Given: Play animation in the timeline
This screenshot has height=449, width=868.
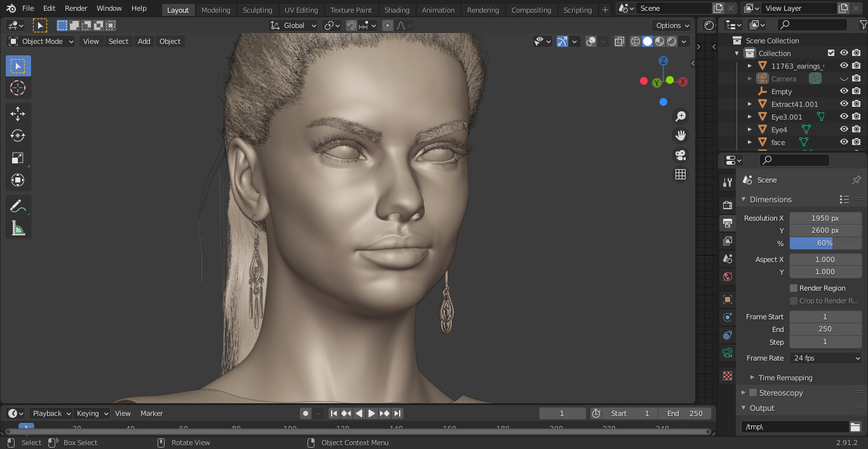Looking at the screenshot, I should click(x=372, y=413).
